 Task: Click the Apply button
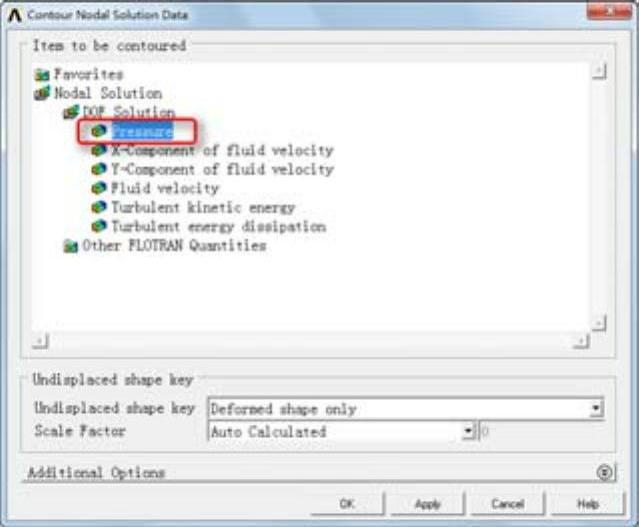click(x=427, y=504)
